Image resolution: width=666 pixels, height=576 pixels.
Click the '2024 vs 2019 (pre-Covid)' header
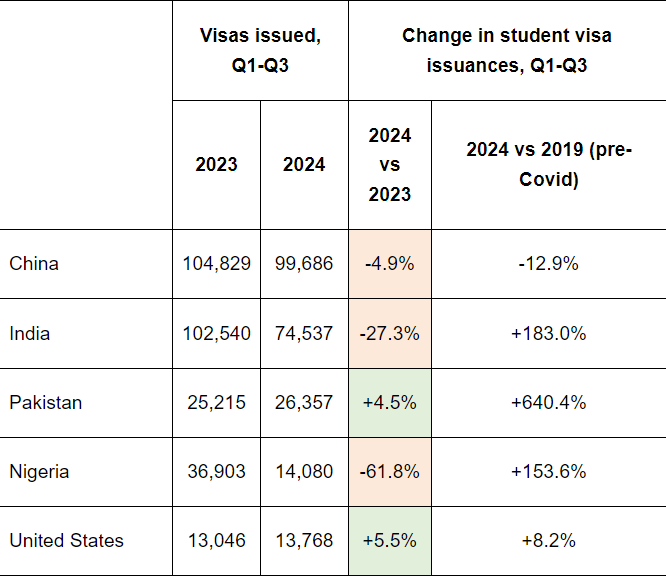coord(549,165)
